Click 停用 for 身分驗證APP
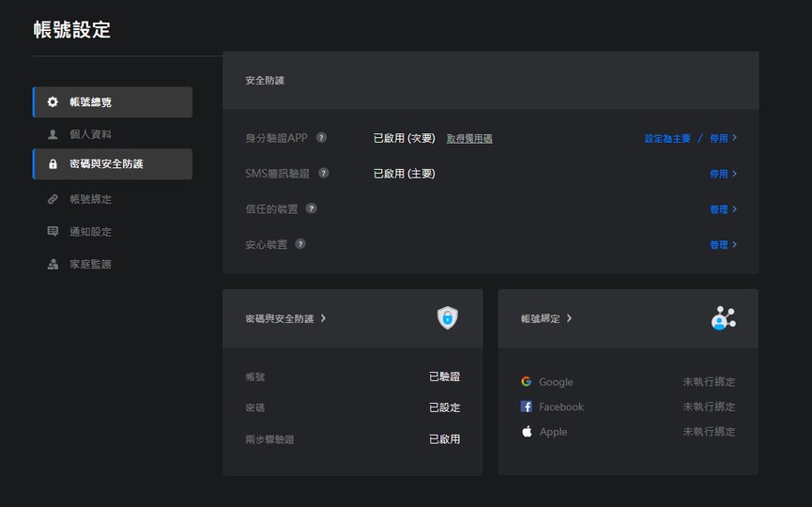 tap(723, 138)
